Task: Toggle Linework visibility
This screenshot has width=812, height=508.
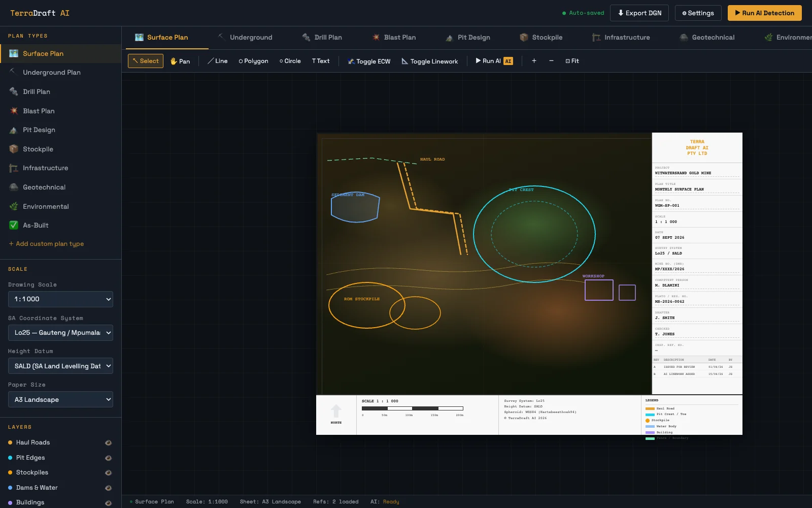Action: (430, 61)
